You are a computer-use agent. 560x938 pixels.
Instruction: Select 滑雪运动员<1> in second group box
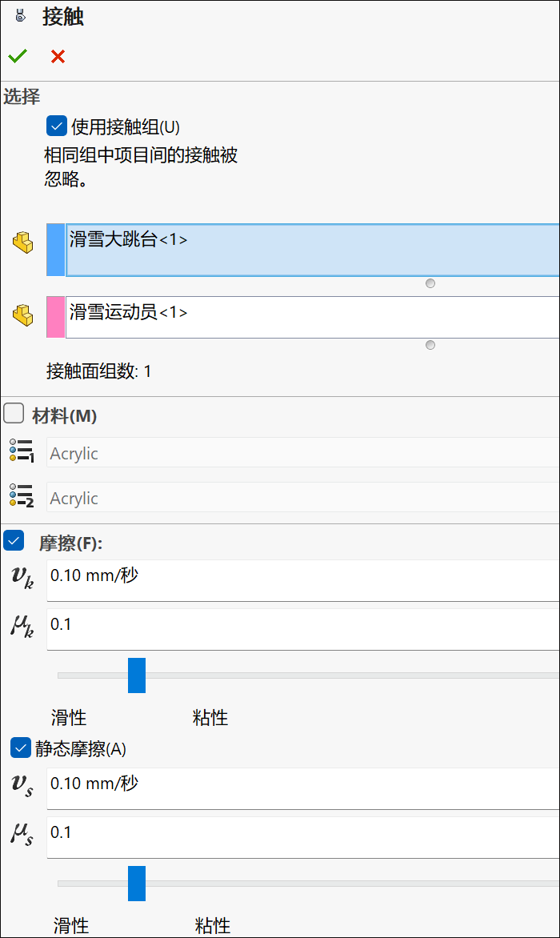point(129,311)
